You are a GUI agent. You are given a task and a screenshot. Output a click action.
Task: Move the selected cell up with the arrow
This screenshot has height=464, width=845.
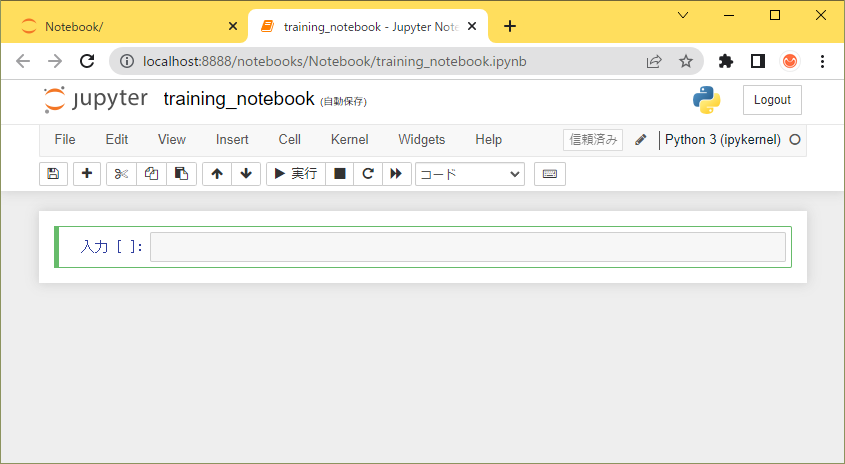(217, 174)
